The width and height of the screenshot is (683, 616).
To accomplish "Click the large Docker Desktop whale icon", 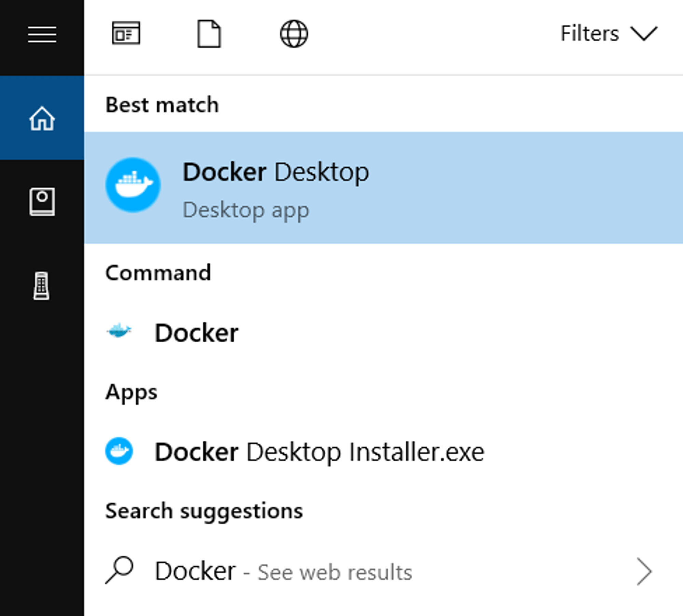I will 133,185.
